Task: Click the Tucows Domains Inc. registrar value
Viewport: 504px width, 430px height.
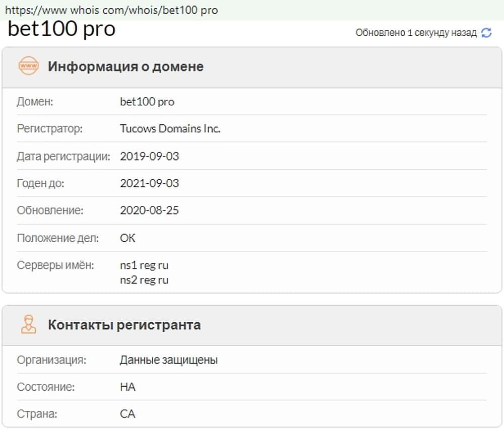Action: [170, 128]
